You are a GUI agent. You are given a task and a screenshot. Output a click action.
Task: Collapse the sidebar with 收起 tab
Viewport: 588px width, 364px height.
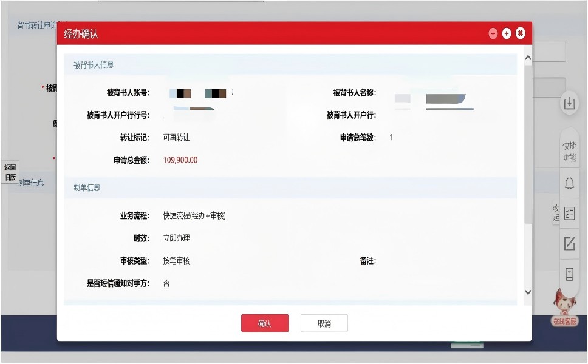[x=556, y=213]
